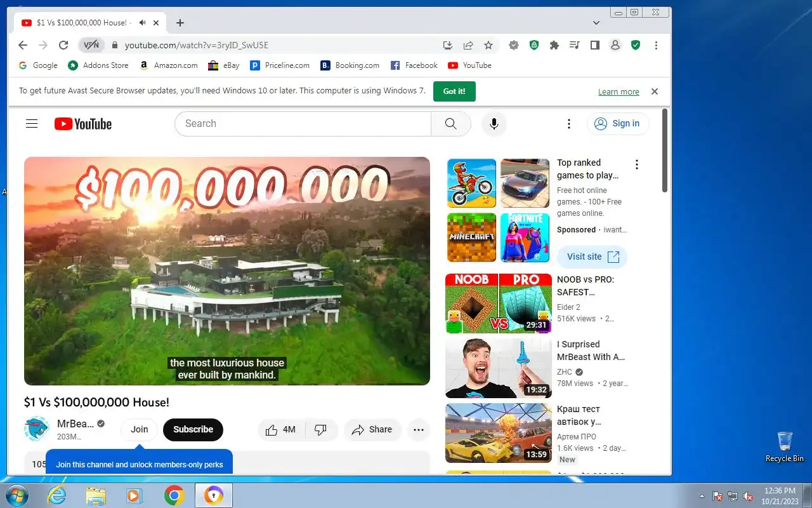Click the green Got it! button

(x=454, y=91)
